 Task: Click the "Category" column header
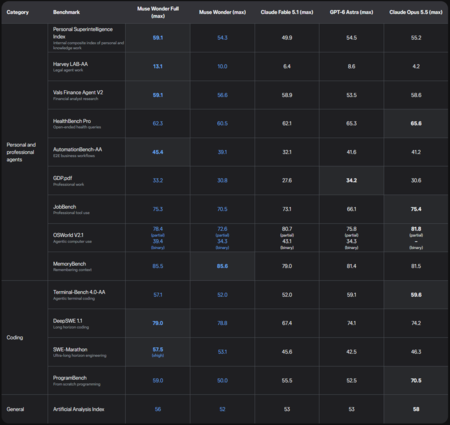coord(18,12)
